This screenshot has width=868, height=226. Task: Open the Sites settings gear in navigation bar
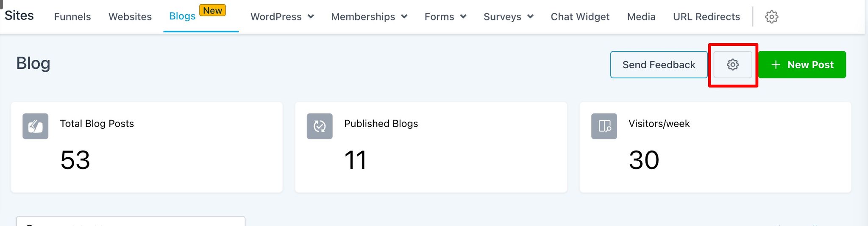[771, 17]
